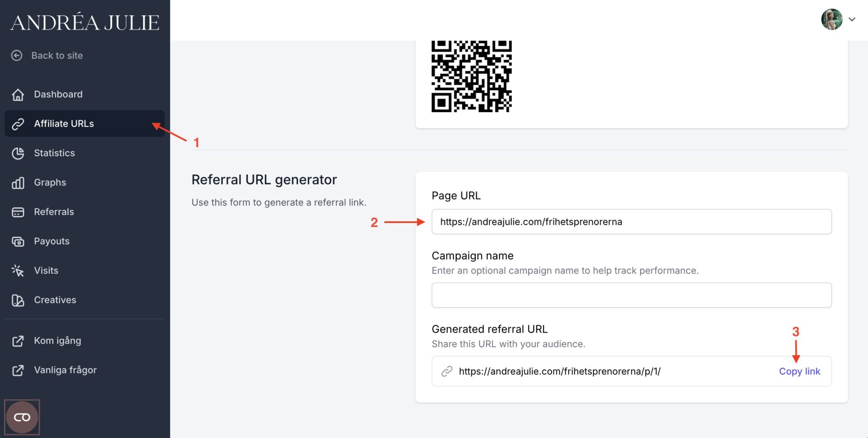This screenshot has width=868, height=438.
Task: Select Referrals in the sidebar
Action: pos(54,212)
